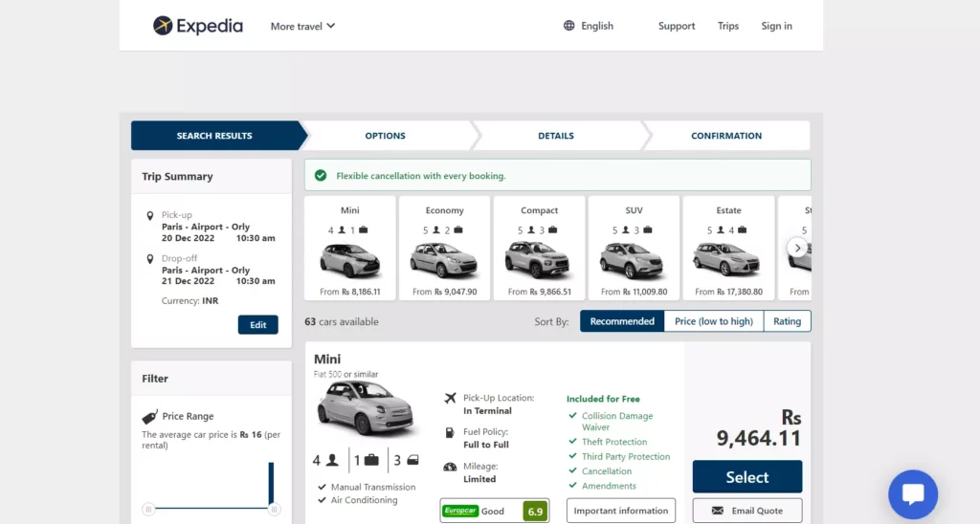Click the Amendments included item

coord(609,486)
